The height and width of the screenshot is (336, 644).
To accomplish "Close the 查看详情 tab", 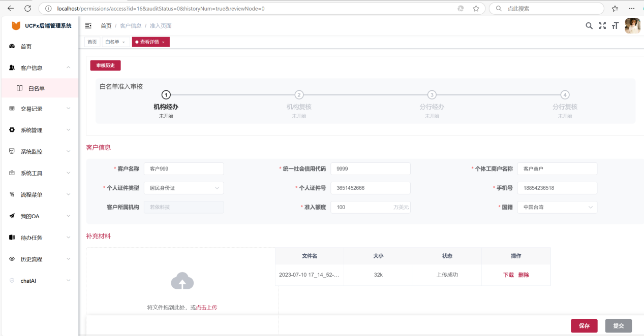I will point(163,42).
